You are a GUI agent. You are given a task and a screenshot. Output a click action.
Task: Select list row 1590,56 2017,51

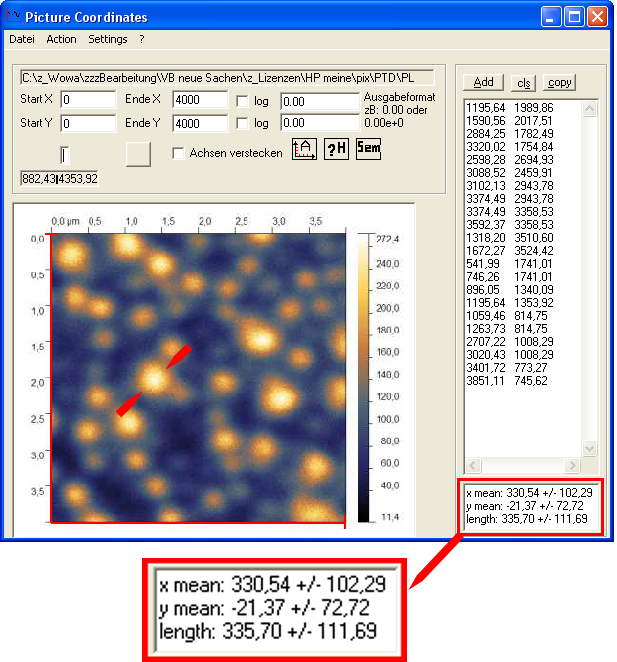point(509,121)
